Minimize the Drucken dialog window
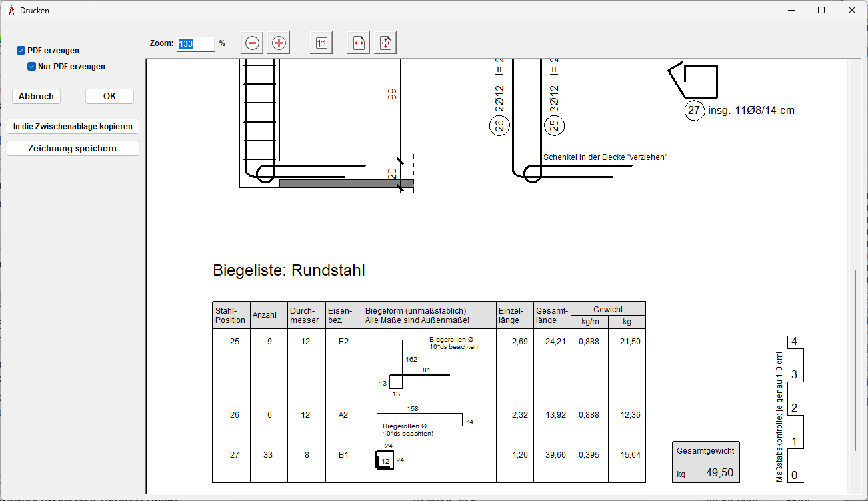Viewport: 868px width, 501px height. tap(791, 10)
